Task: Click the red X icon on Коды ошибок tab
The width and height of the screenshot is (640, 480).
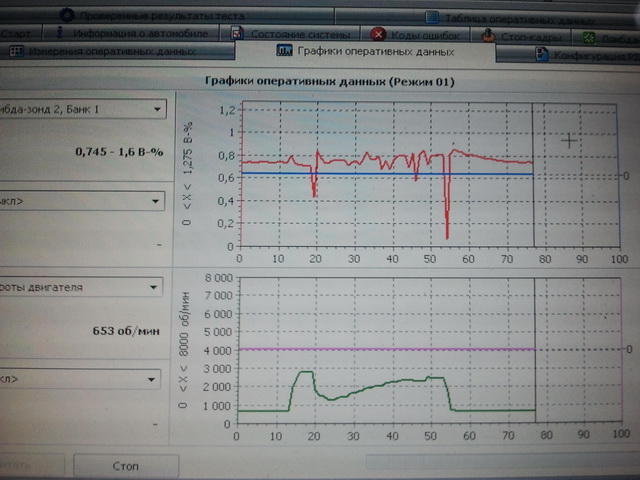Action: tap(377, 36)
